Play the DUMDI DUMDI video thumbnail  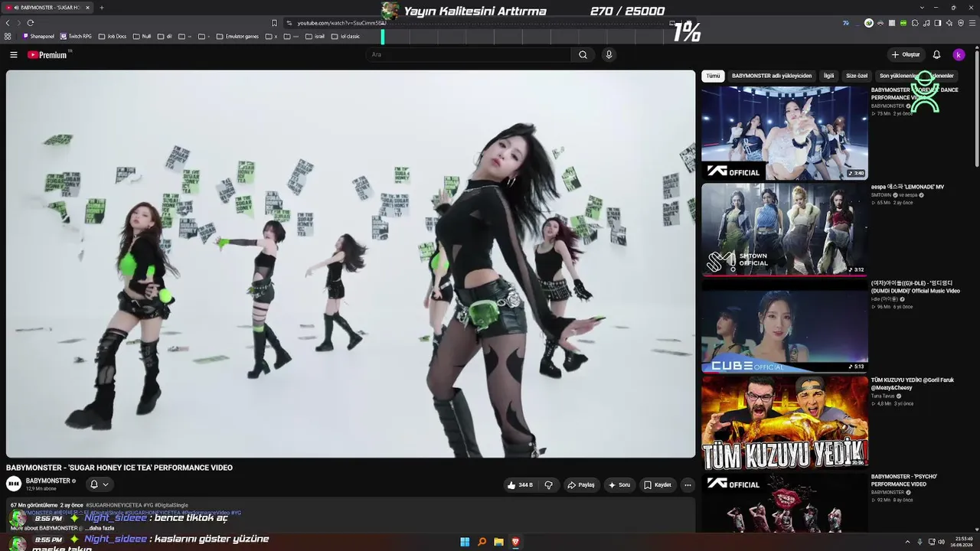click(785, 326)
